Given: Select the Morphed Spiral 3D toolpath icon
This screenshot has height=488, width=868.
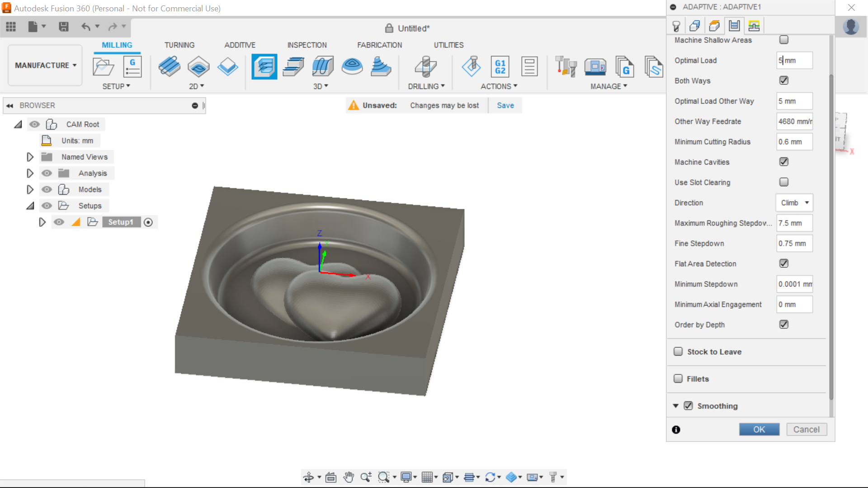Looking at the screenshot, I should (x=322, y=66).
